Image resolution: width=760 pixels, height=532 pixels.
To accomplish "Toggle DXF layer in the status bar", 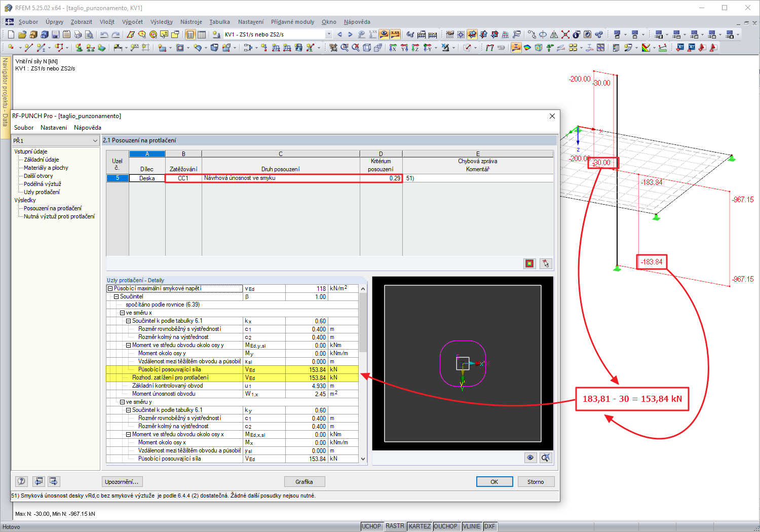I will [489, 526].
